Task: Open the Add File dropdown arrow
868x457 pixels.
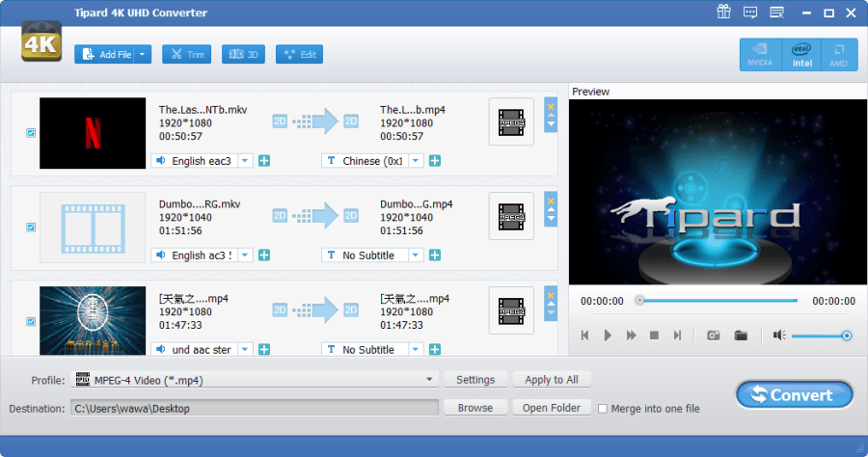Action: point(143,54)
